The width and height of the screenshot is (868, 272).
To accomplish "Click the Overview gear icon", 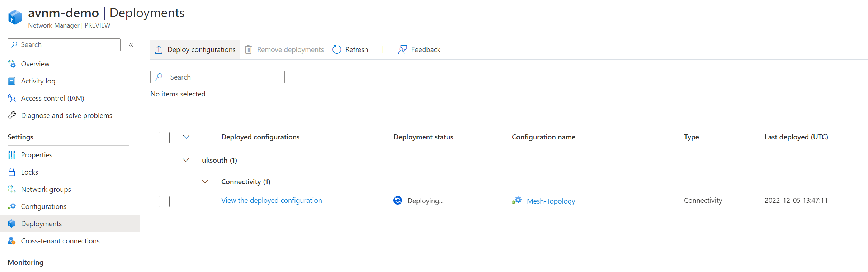I will (11, 64).
